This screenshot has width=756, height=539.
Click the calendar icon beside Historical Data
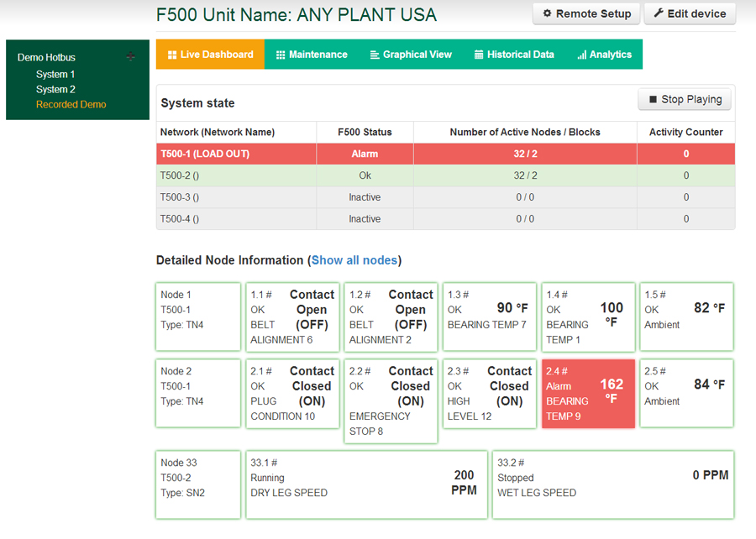tap(479, 55)
